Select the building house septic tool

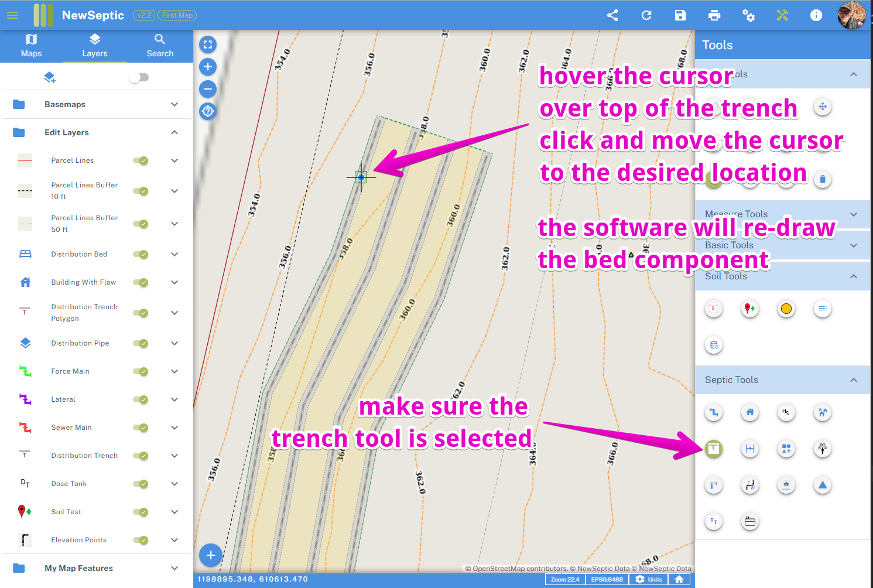(x=750, y=412)
